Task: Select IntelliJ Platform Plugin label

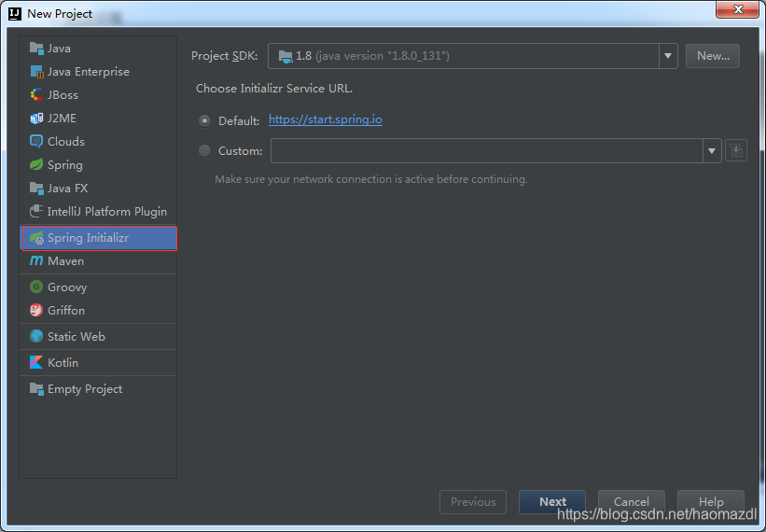Action: click(x=107, y=212)
